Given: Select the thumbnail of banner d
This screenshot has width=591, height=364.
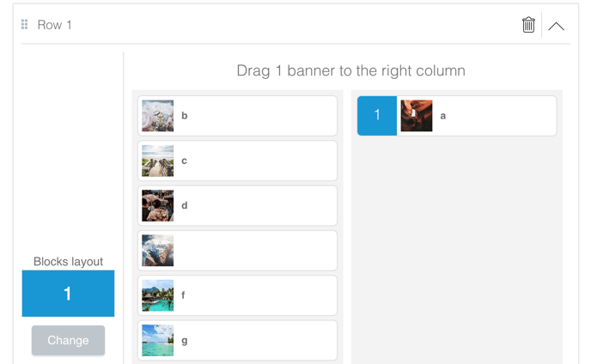Looking at the screenshot, I should (x=158, y=206).
